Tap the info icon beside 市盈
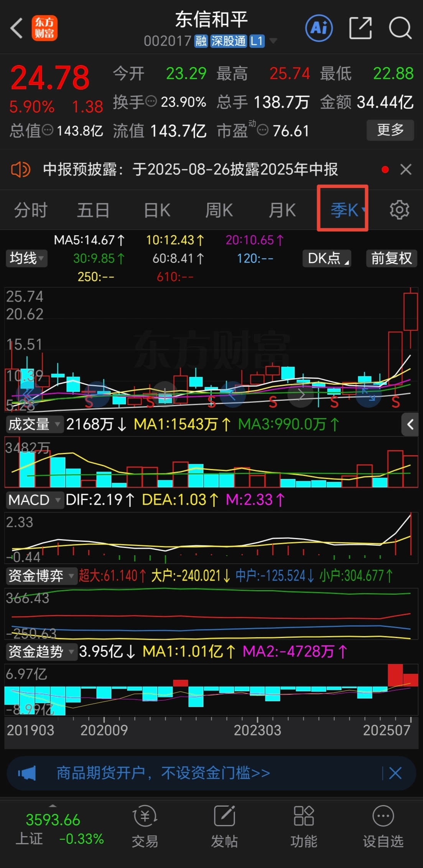The image size is (423, 868). pyautogui.click(x=263, y=130)
